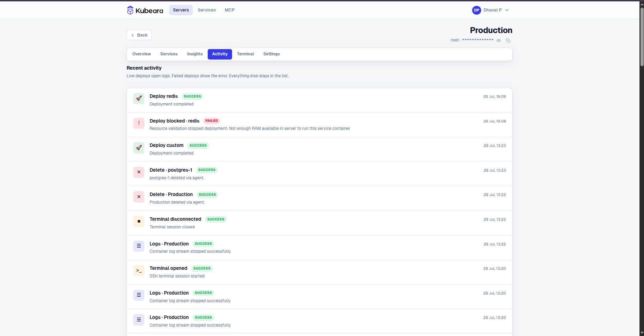Click the Delete · postgres-1 title

[171, 170]
